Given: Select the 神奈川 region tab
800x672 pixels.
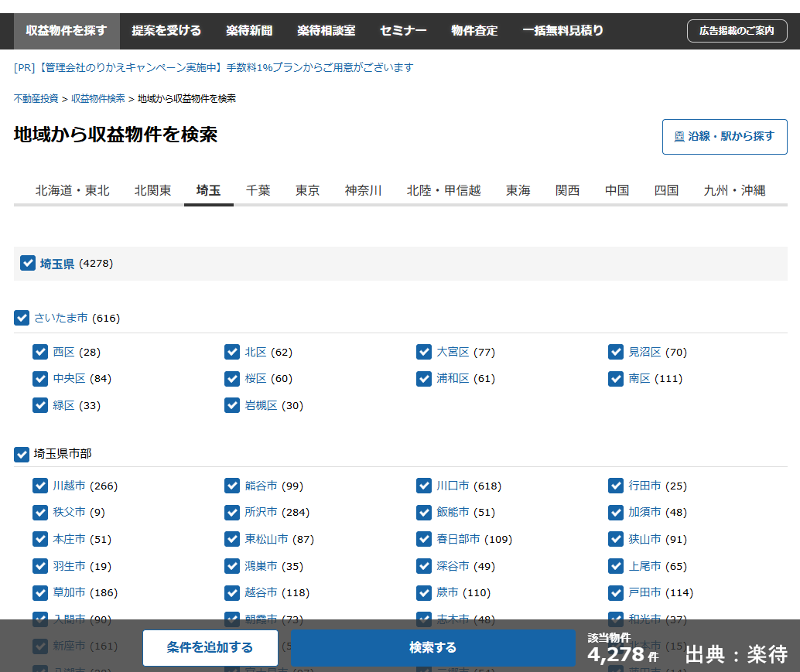Looking at the screenshot, I should click(363, 190).
